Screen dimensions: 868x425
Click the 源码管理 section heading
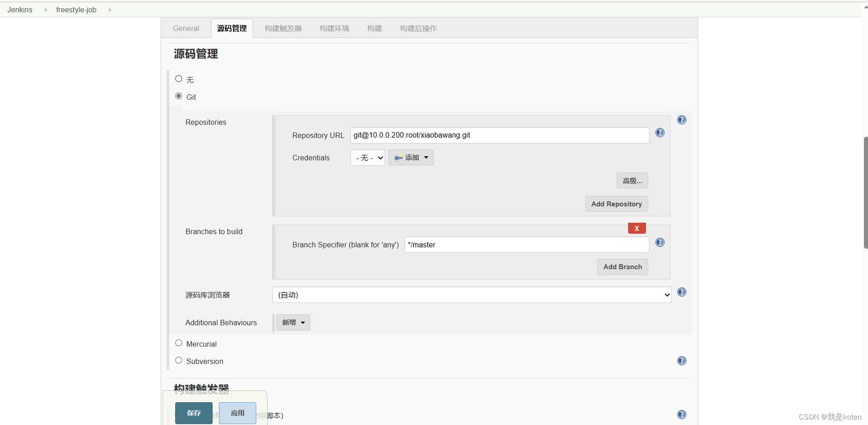pos(196,54)
